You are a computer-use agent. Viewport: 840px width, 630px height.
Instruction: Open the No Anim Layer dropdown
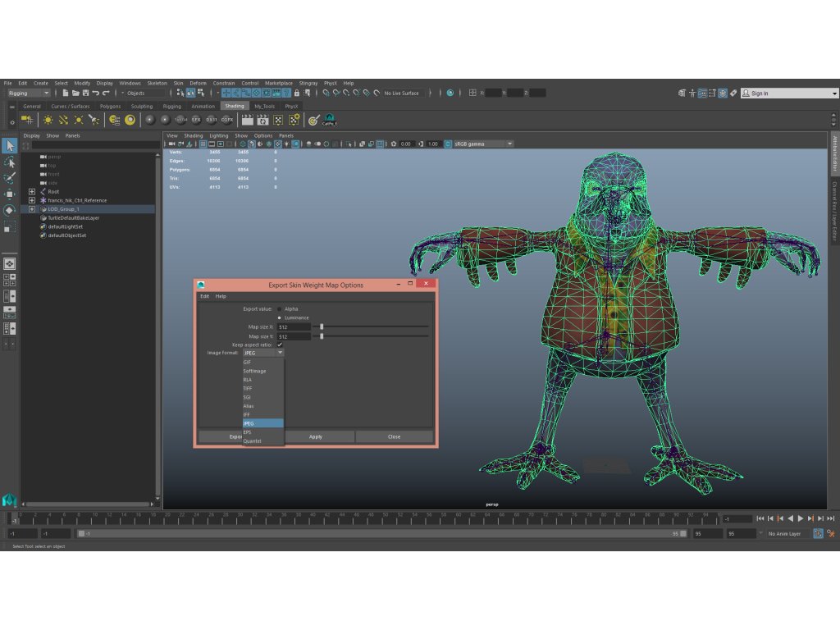787,533
